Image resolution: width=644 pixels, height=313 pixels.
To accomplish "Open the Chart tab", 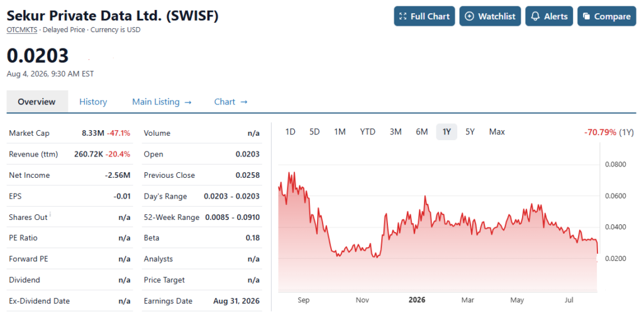I will [231, 102].
